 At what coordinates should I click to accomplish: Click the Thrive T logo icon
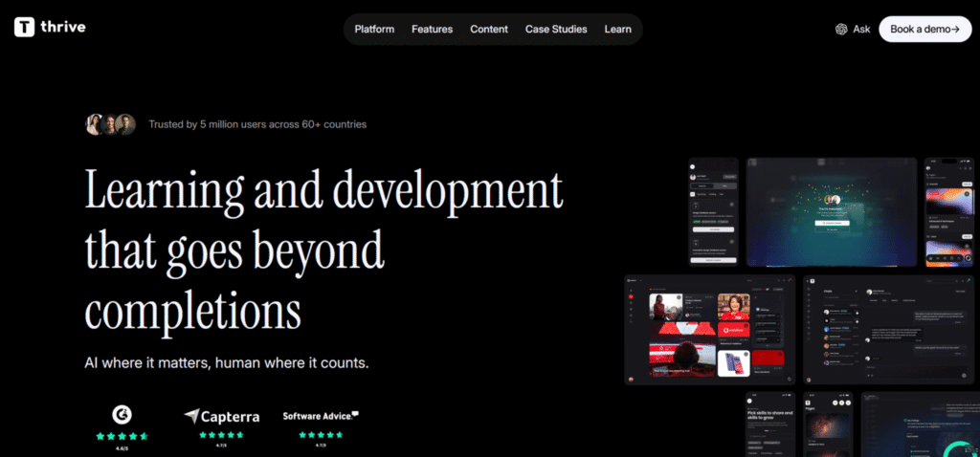pos(24,27)
